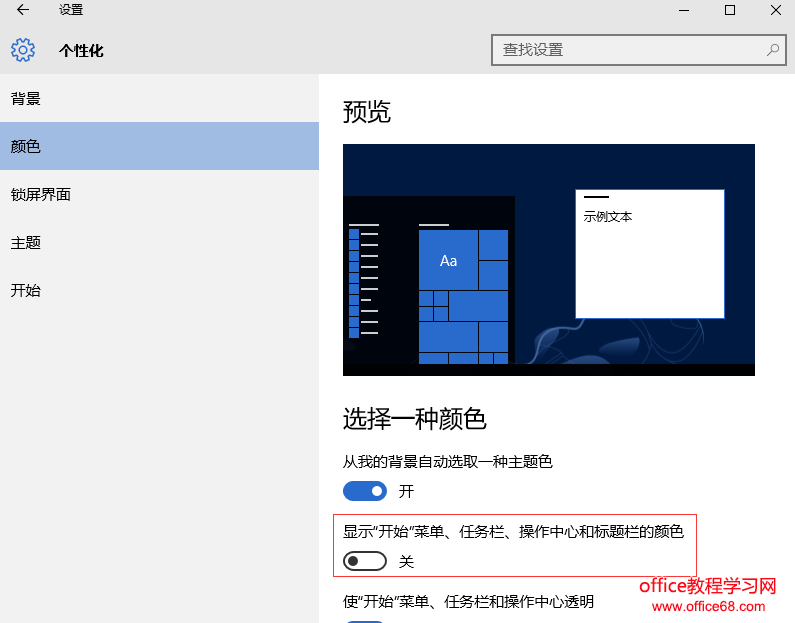795x623 pixels.
Task: Maximize the settings window
Action: tap(730, 10)
